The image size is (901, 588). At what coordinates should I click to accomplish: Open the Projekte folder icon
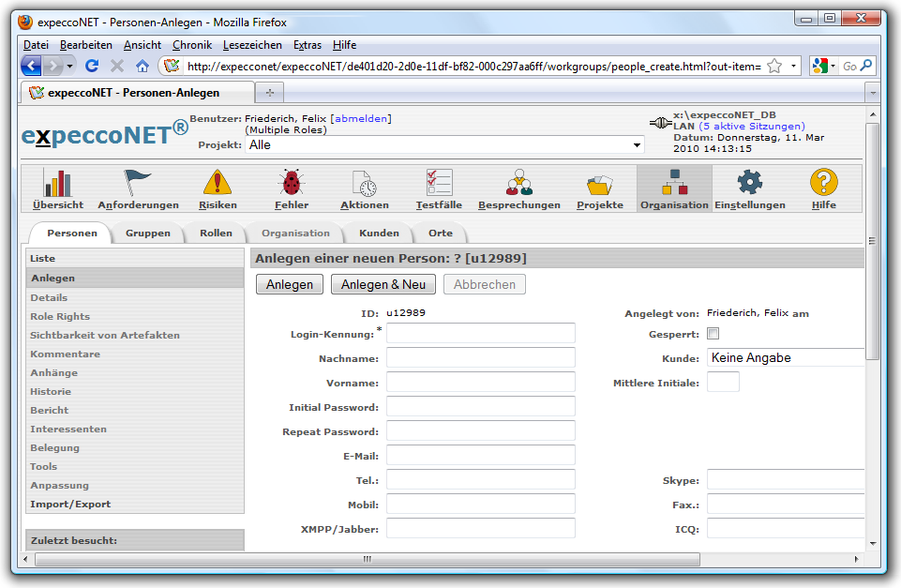pyautogui.click(x=599, y=183)
